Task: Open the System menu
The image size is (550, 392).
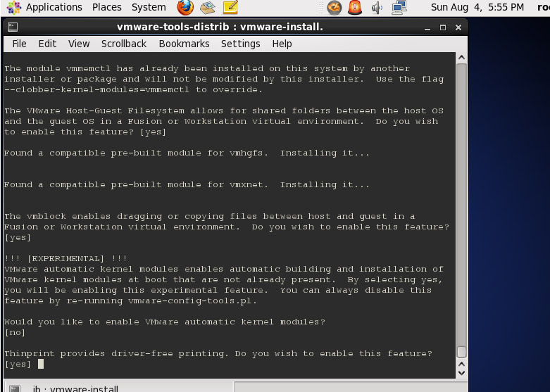Action: click(x=149, y=7)
